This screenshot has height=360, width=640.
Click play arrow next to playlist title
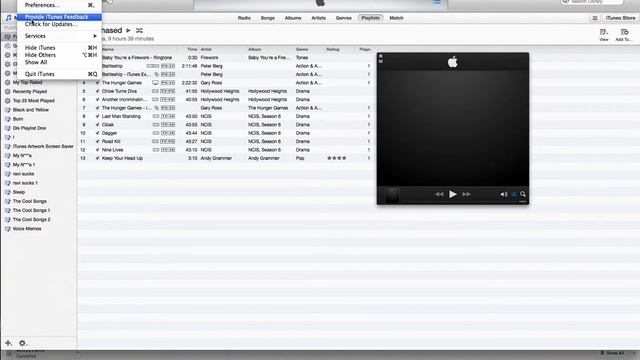point(128,30)
